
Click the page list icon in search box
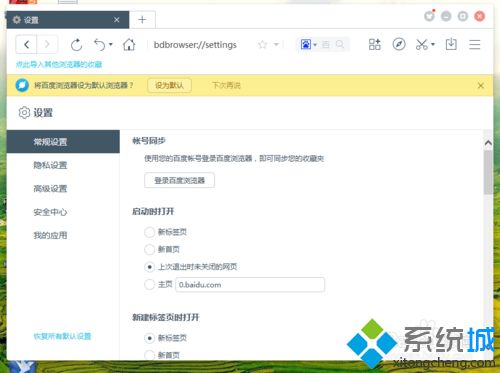coord(326,44)
